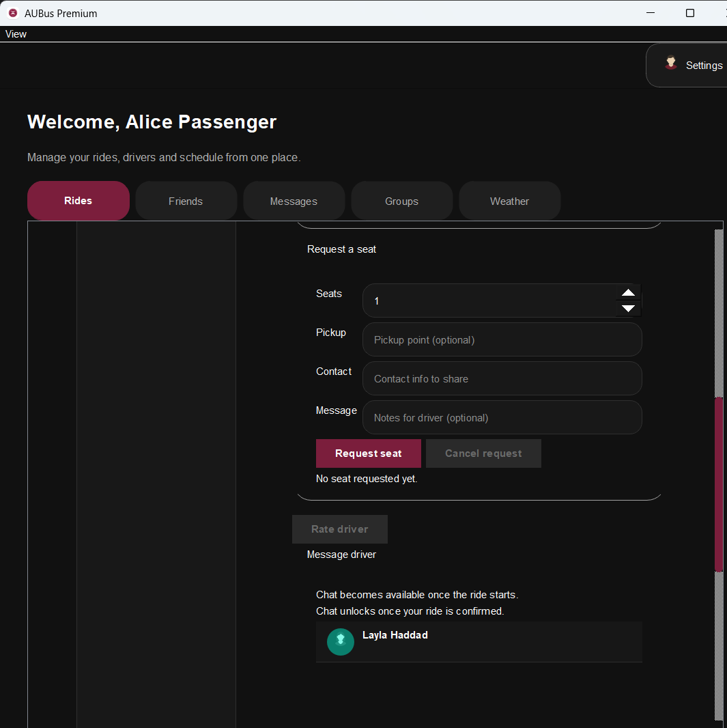Click the AUBus Premium app icon
727x728 pixels.
coord(13,13)
